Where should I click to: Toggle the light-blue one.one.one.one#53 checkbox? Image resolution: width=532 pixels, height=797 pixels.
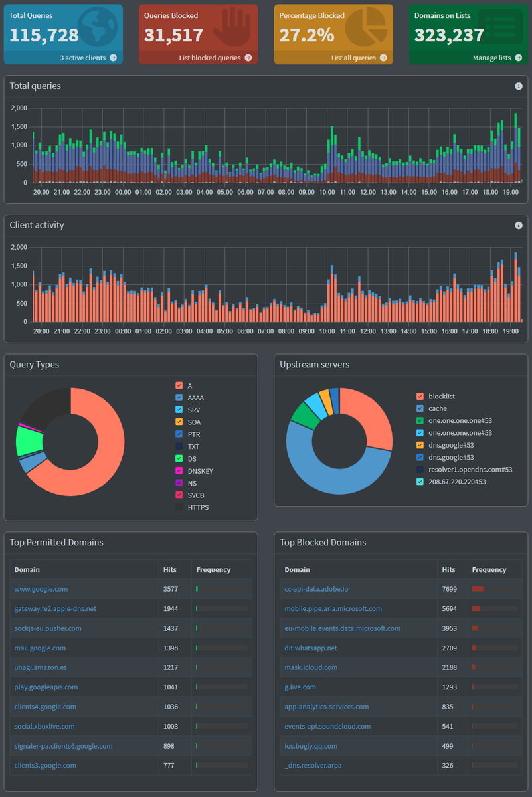click(x=420, y=433)
